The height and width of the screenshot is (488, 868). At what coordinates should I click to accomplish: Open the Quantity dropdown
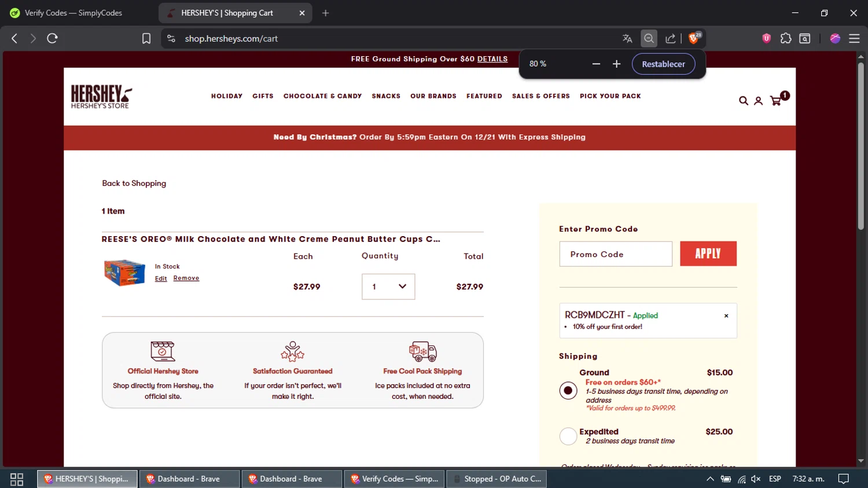point(388,287)
